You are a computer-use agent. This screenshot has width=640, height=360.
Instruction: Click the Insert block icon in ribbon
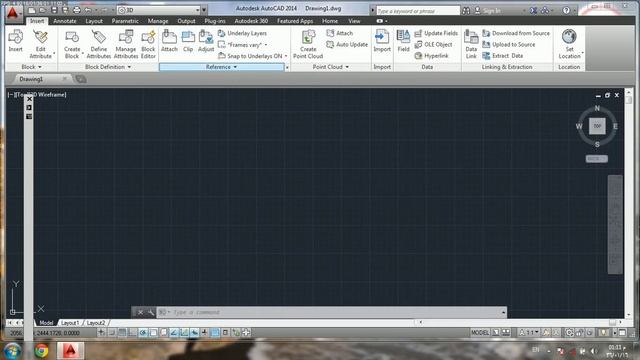(16, 41)
